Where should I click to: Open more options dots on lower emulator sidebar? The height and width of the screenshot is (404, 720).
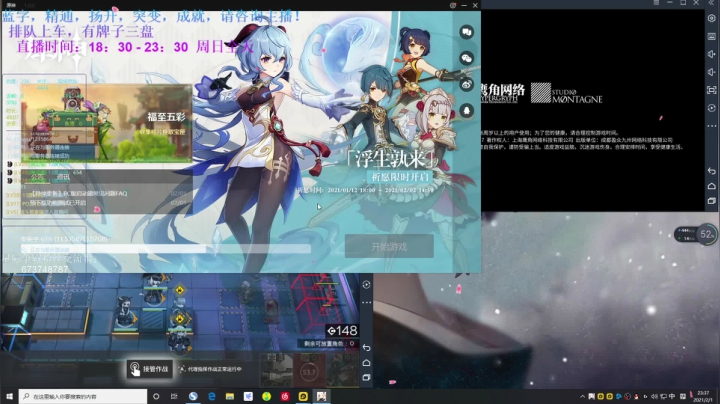point(366,302)
